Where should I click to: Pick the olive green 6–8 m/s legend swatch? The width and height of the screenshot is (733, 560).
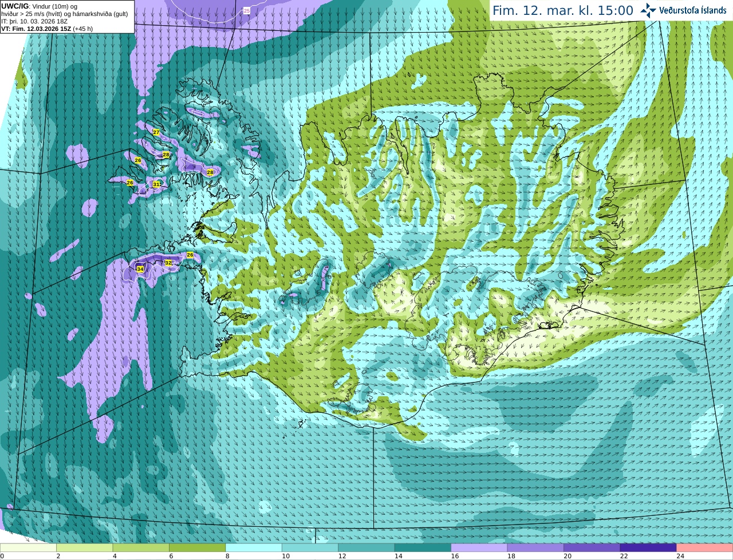click(x=197, y=547)
